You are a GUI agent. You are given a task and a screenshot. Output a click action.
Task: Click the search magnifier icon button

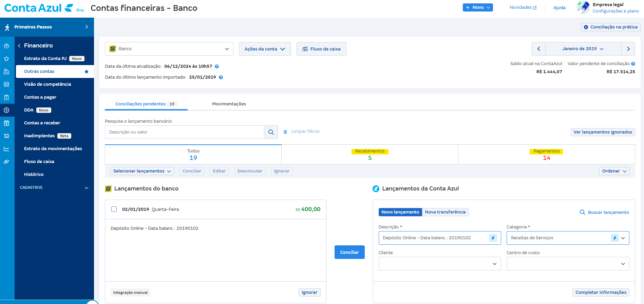tap(271, 132)
